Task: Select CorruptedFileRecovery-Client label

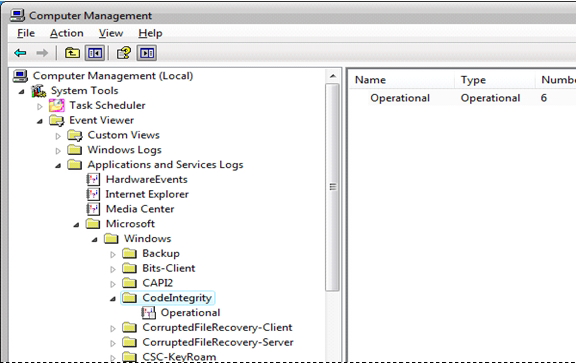Action: pyautogui.click(x=217, y=327)
